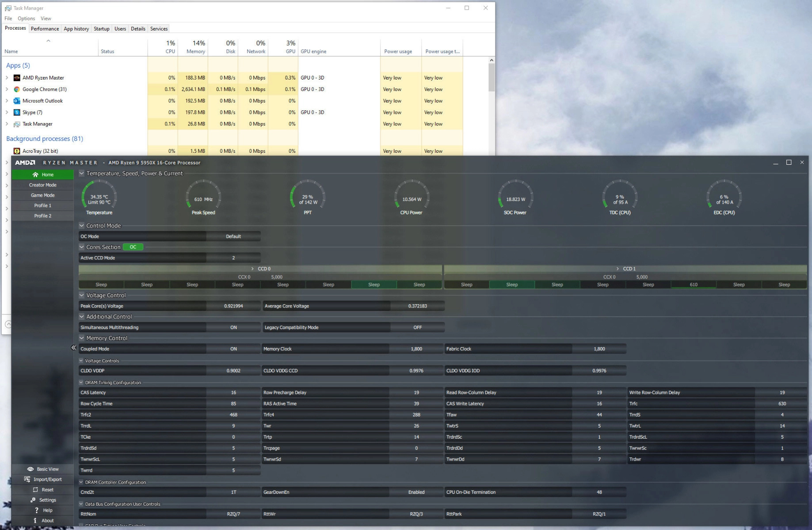Toggle Legacy Compatibility Mode OFF value

click(x=417, y=327)
